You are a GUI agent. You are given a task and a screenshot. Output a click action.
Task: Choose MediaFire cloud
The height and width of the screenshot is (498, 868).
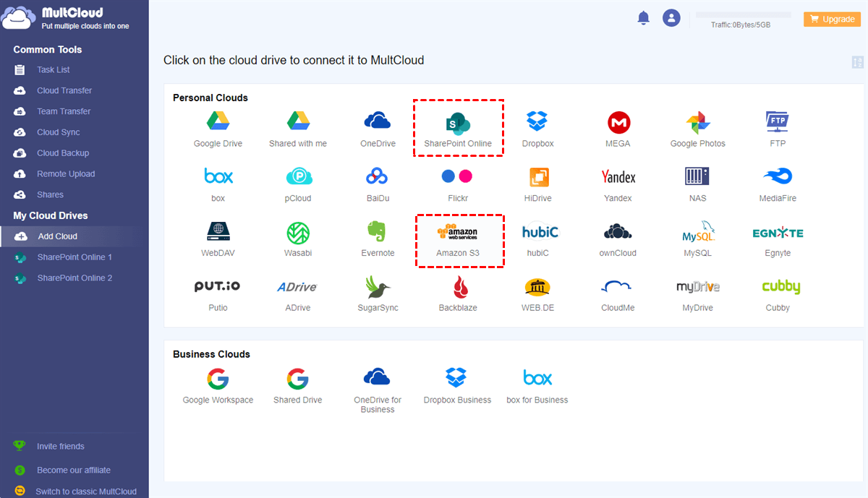tap(778, 184)
